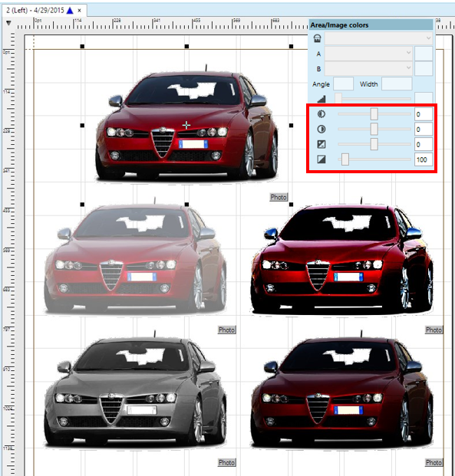Click the ruler origin arrow icon
The image size is (455, 476).
point(8,23)
